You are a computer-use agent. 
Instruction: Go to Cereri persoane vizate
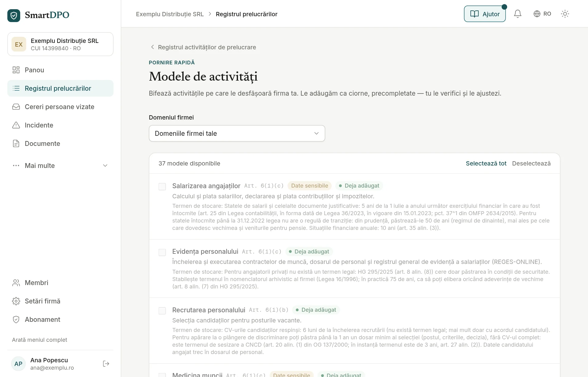coord(60,107)
